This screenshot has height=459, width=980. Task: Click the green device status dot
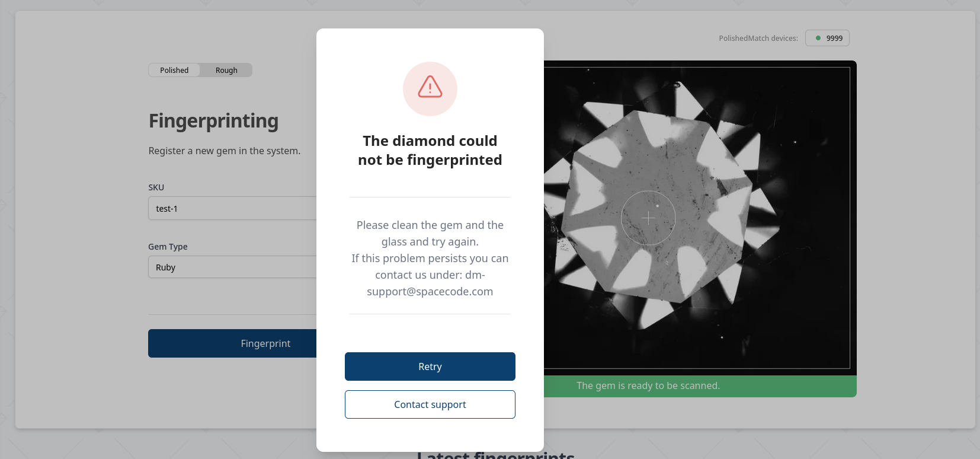pyautogui.click(x=817, y=38)
